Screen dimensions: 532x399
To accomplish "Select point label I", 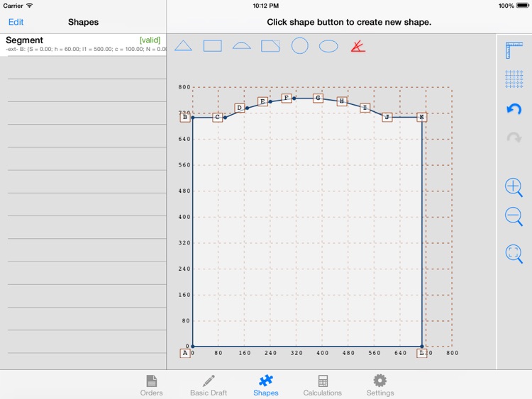I will (365, 108).
